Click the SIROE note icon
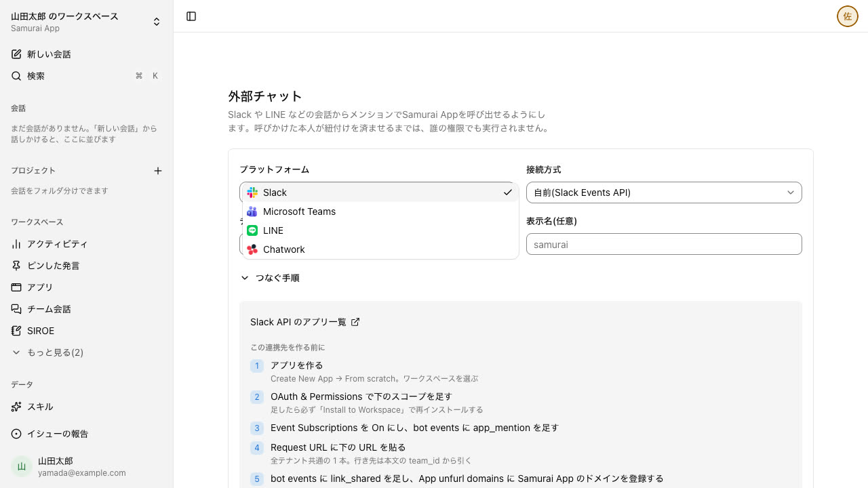Image resolution: width=868 pixels, height=488 pixels. pos(16,331)
